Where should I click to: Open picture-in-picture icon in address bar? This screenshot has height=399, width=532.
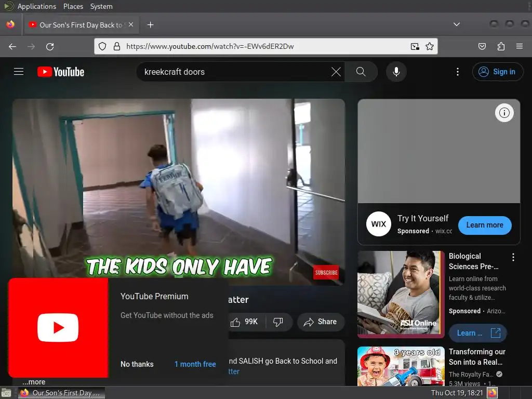click(415, 46)
